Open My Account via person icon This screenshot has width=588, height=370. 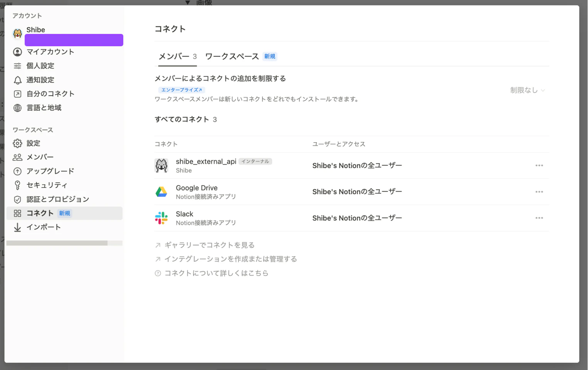pos(17,52)
